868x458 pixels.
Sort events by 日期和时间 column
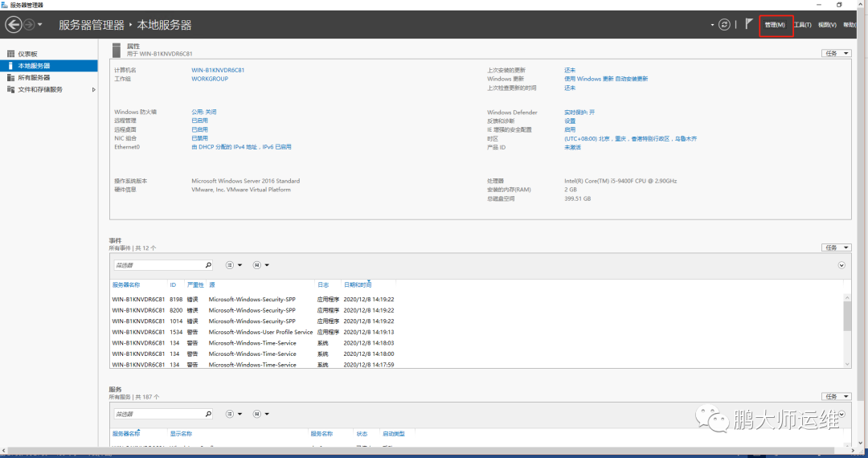point(358,285)
